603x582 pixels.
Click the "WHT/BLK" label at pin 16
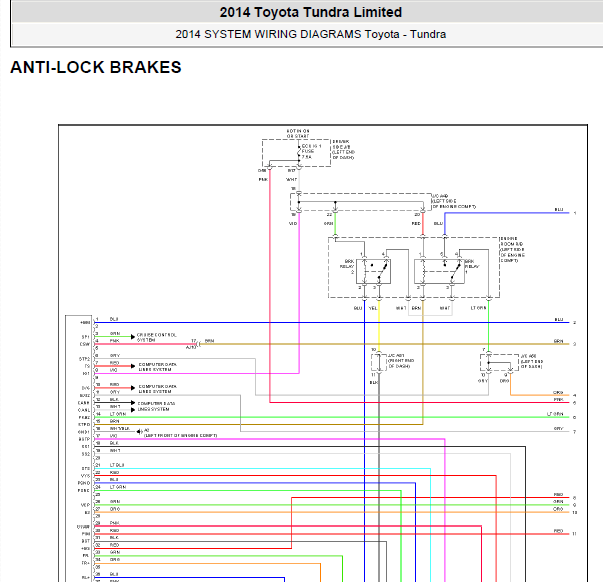(120, 429)
